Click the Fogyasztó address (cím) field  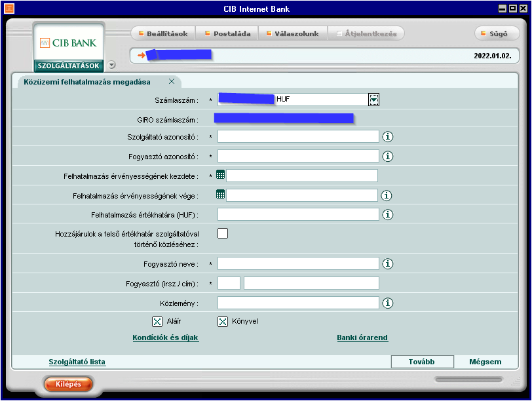311,283
